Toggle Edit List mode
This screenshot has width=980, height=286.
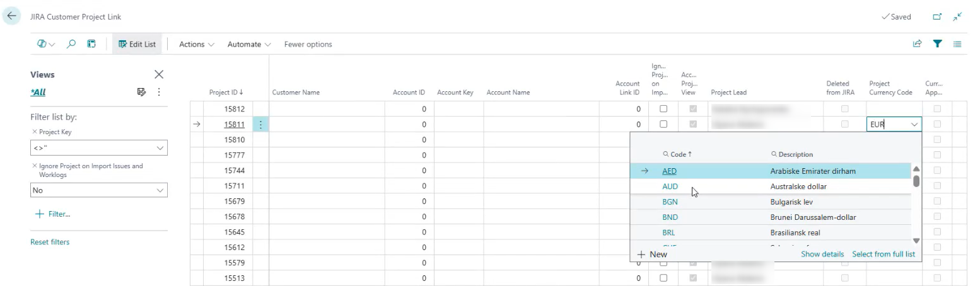click(137, 44)
